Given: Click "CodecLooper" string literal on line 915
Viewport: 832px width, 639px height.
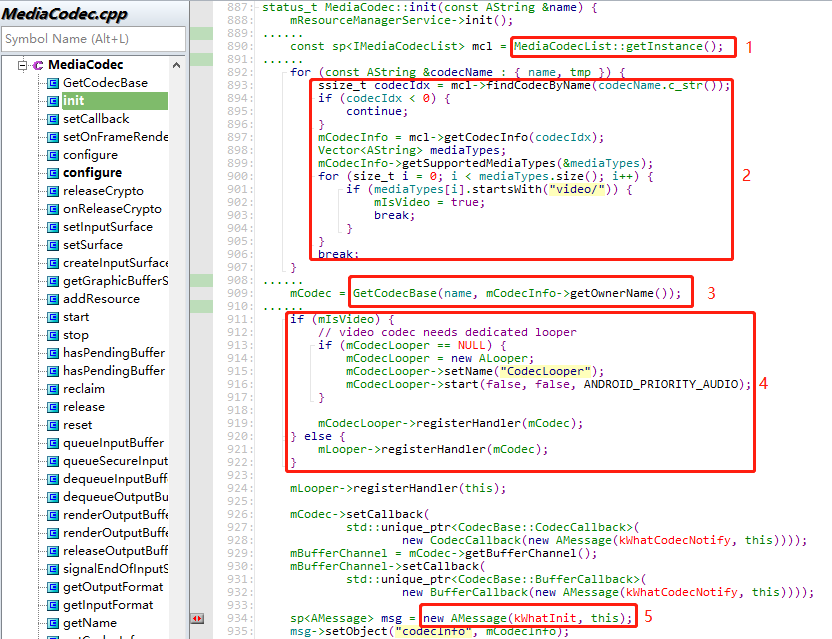Looking at the screenshot, I should coord(545,371).
